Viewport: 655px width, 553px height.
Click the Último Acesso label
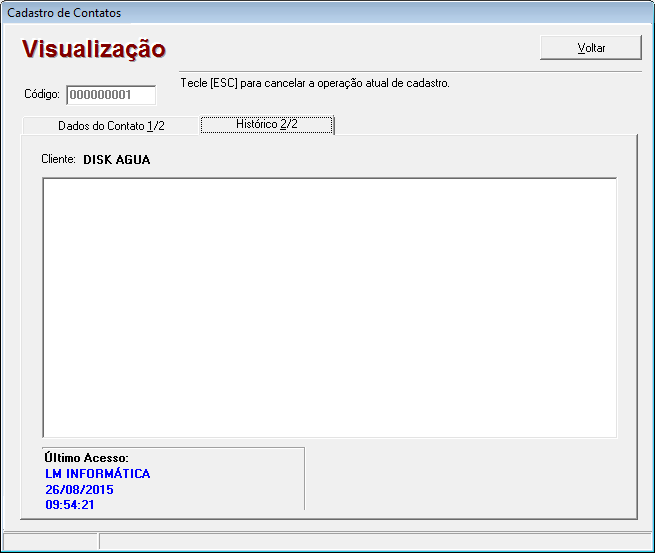87,458
